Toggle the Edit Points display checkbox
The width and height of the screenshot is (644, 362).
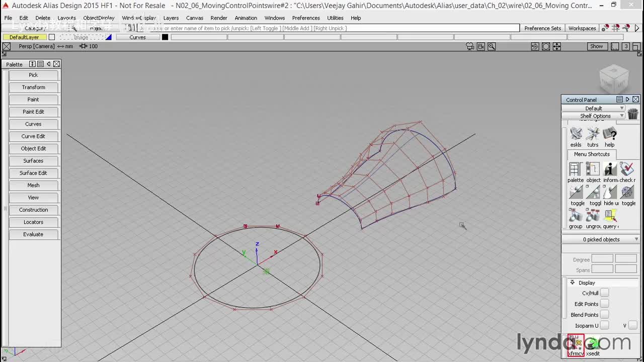[604, 304]
